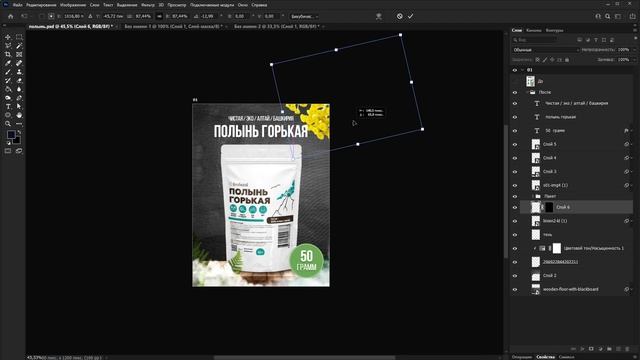Lock all layer attributes
Screen dimensions: 640x360
point(567,60)
